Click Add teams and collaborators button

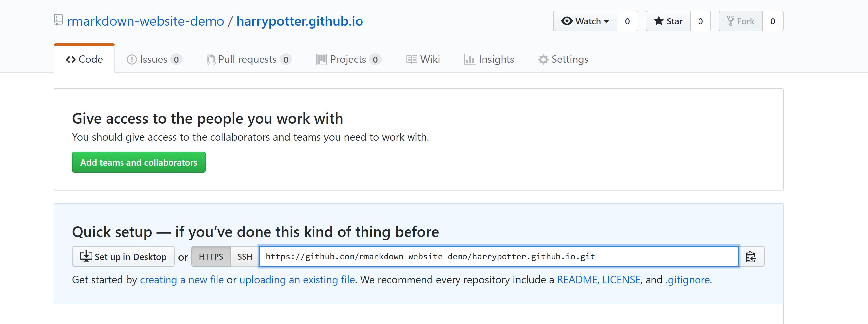(x=139, y=162)
